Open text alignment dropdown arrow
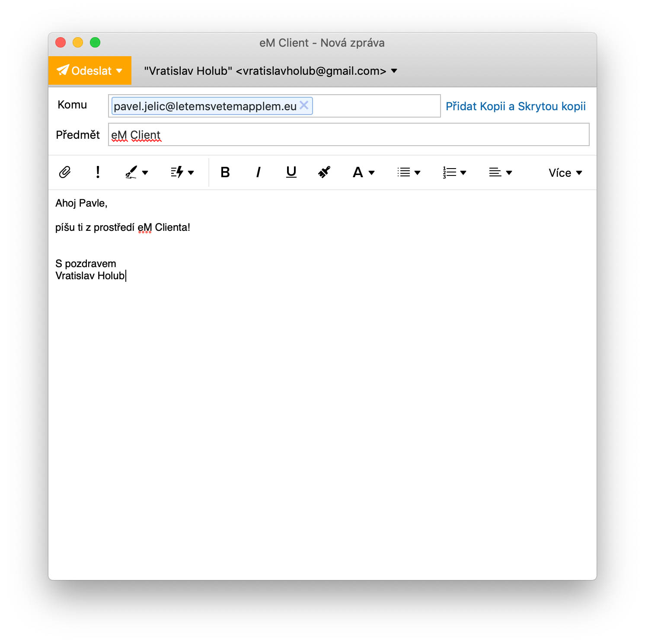645x644 pixels. 509,173
